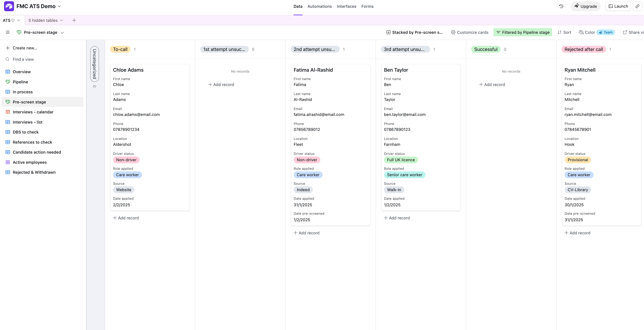Click the Interviews - calendar view icon
644x330 pixels.
(x=8, y=112)
